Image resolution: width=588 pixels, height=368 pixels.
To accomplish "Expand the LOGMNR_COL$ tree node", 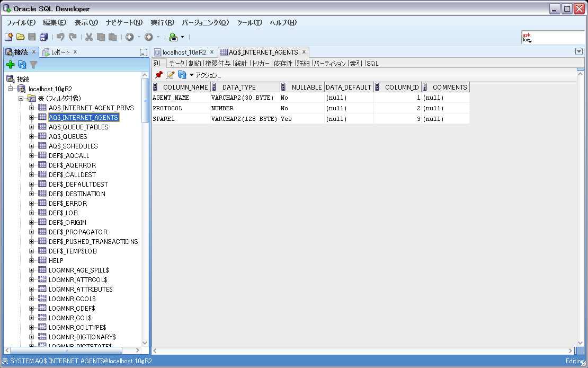I will (x=31, y=318).
